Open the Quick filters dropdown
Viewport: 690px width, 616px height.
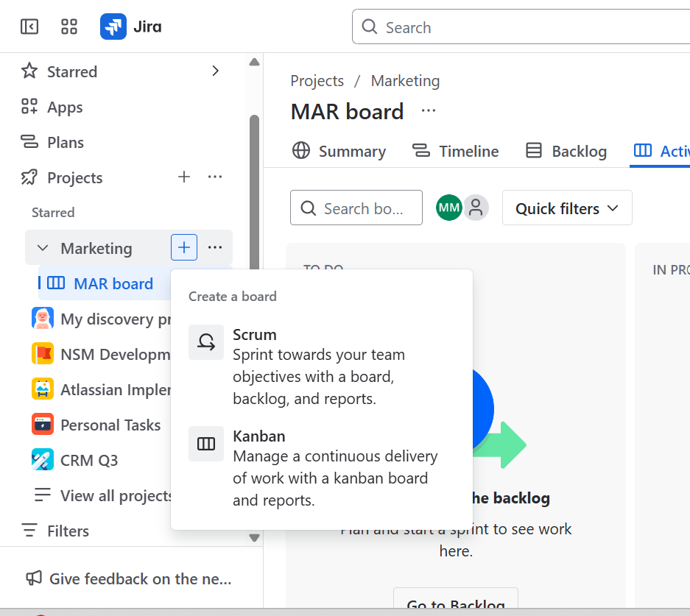point(567,208)
